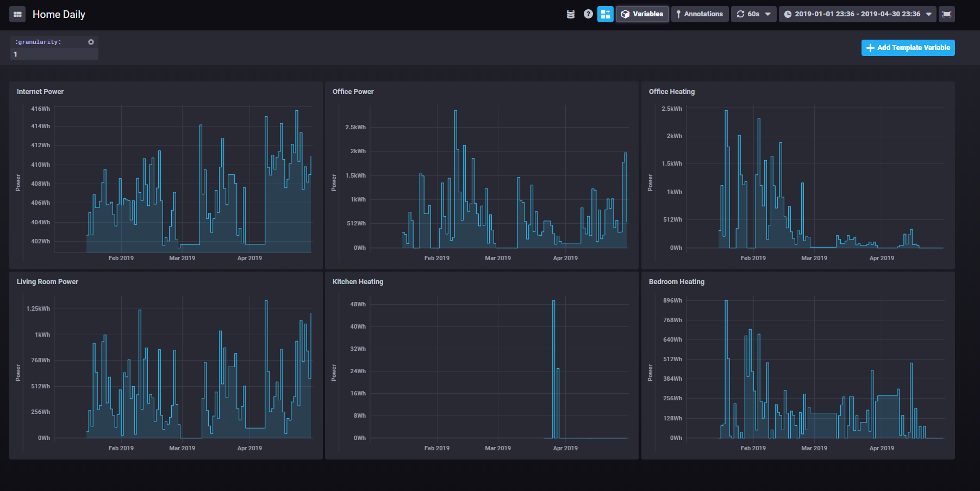This screenshot has height=491, width=980.
Task: Click the :granularity: variable label
Action: [x=38, y=42]
